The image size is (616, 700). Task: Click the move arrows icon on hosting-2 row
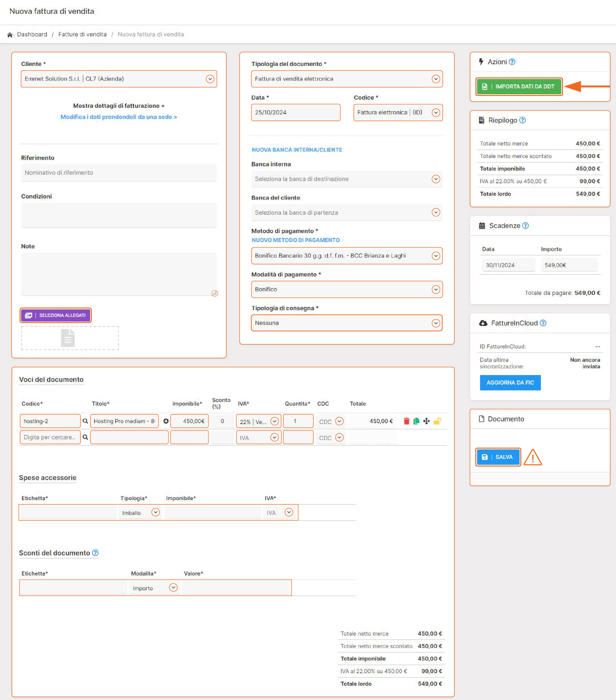pyautogui.click(x=426, y=421)
